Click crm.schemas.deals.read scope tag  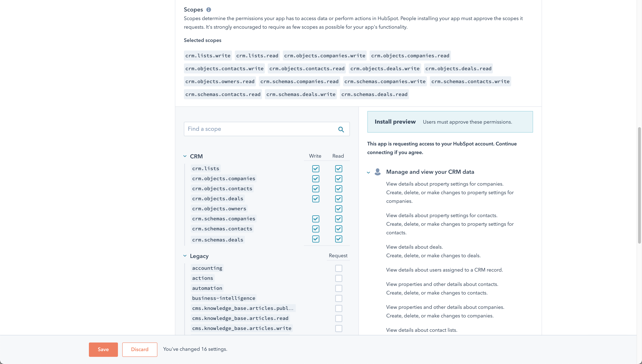(x=374, y=94)
